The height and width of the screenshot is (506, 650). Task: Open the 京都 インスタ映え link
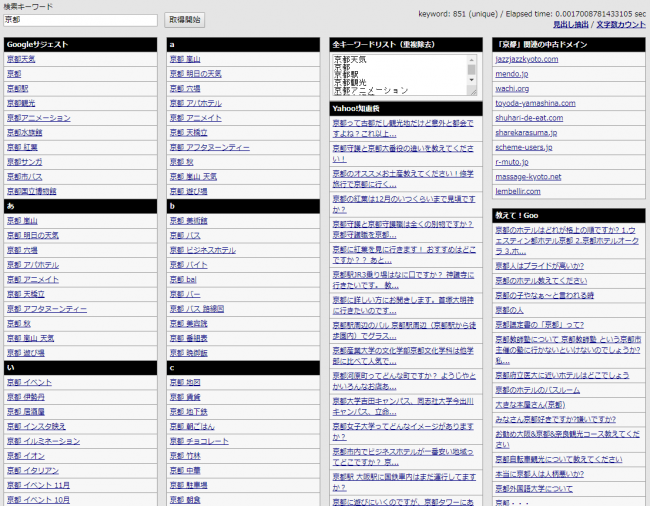coord(36,426)
